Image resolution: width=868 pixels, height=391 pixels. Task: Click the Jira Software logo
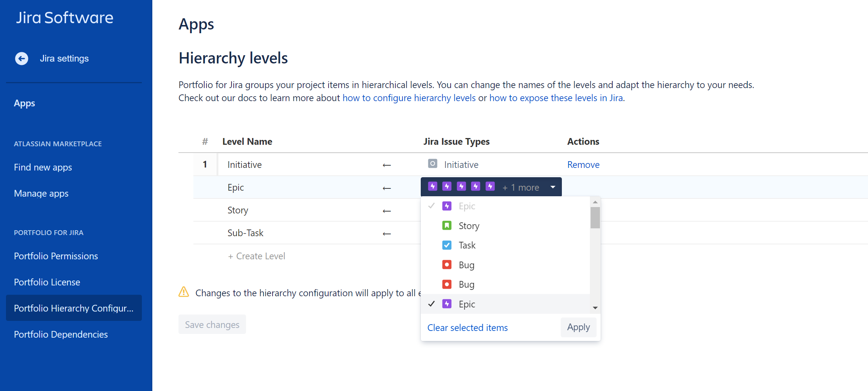[65, 18]
